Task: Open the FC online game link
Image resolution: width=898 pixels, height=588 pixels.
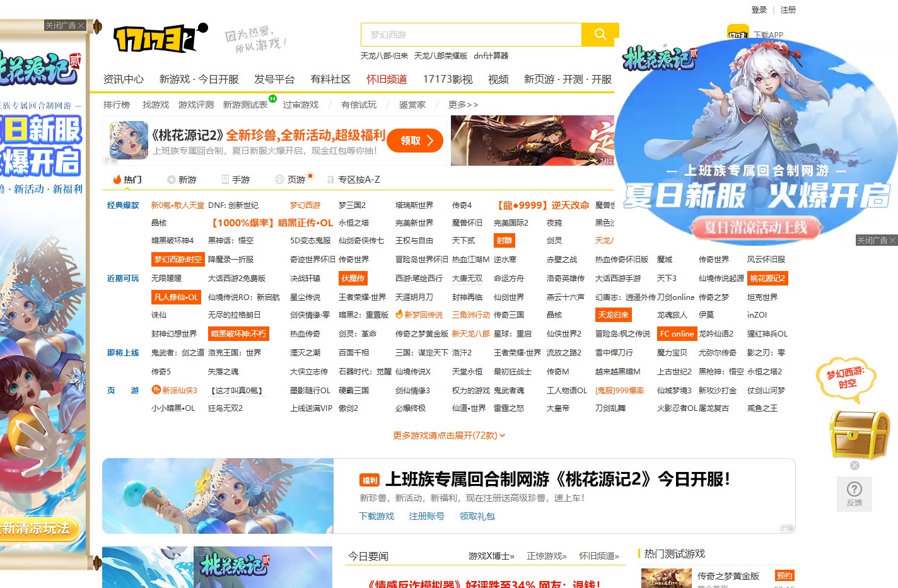Action: pos(677,334)
